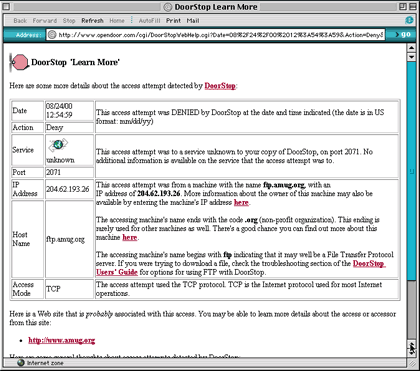The image size is (420, 371).
Task: Click the page icon in address field
Action: click(x=52, y=34)
